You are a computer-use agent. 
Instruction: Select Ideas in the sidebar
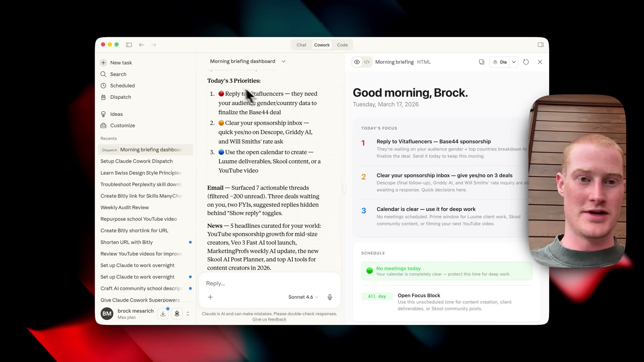(x=117, y=114)
